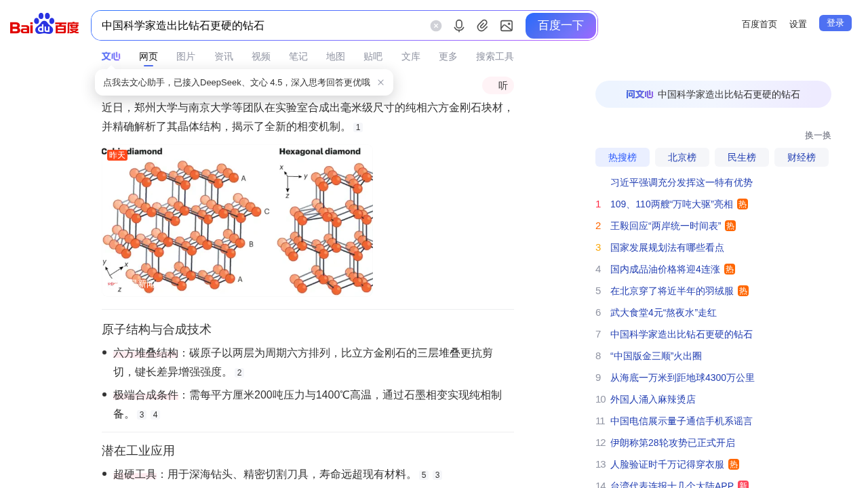Switch to the 资讯 tab
This screenshot has height=488, width=868.
223,56
